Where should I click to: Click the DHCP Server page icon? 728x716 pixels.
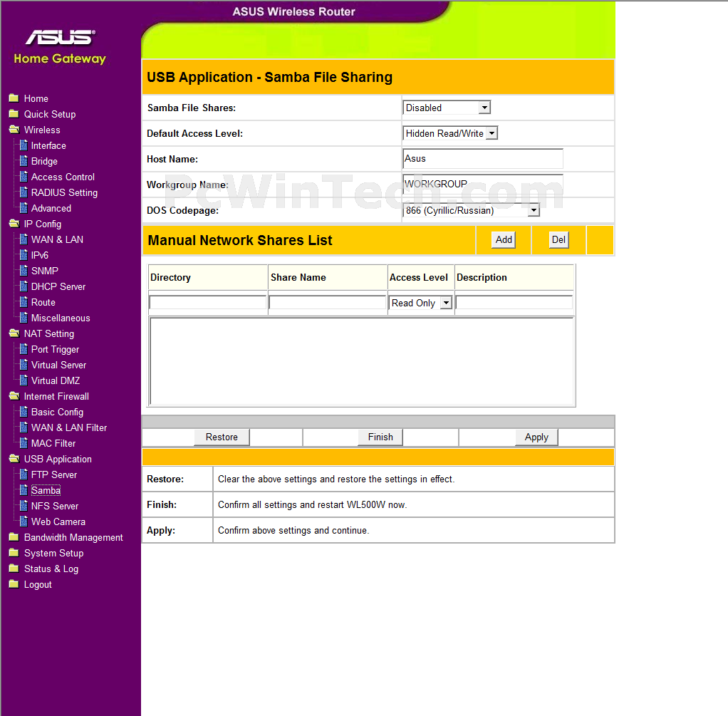tap(24, 286)
